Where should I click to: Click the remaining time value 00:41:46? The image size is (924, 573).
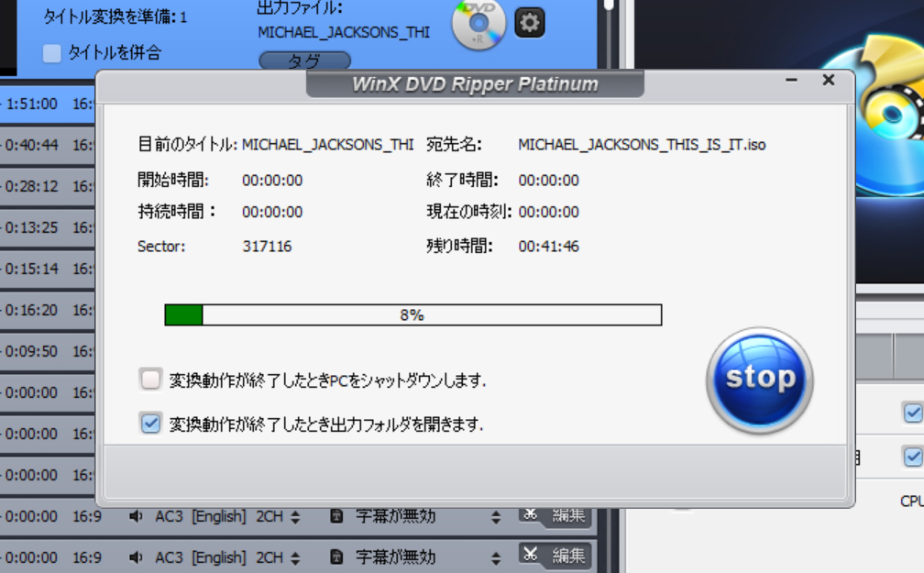548,247
